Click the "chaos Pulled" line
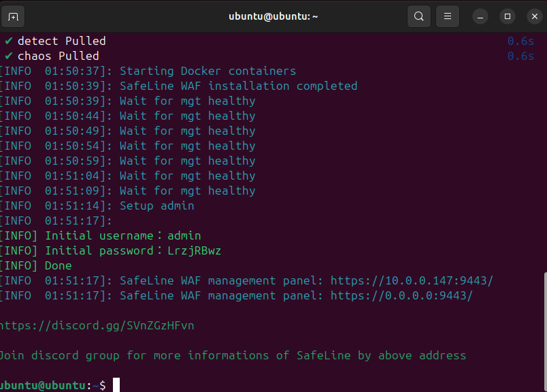 click(x=59, y=56)
